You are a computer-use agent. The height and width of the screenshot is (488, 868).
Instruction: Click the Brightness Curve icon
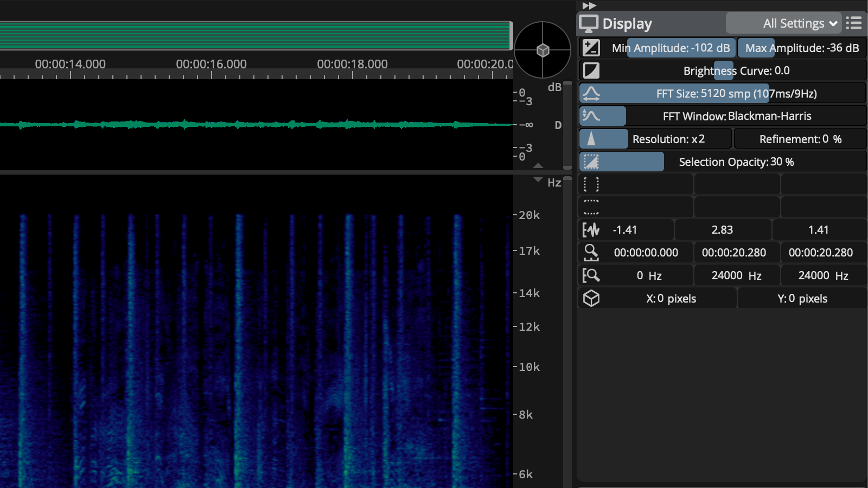coord(591,70)
